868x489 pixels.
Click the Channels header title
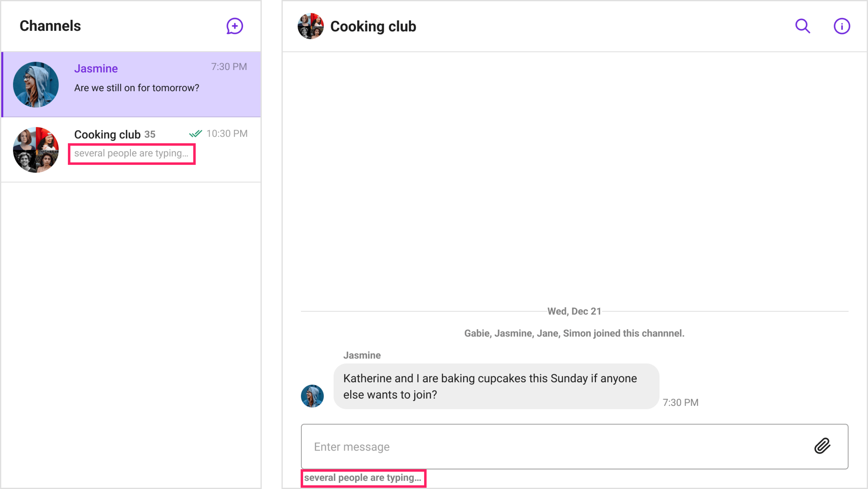click(50, 26)
